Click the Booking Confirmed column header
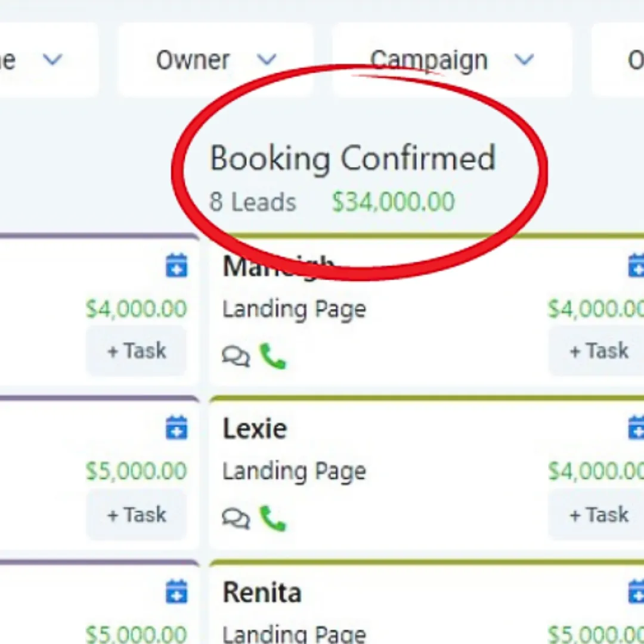 [x=352, y=159]
